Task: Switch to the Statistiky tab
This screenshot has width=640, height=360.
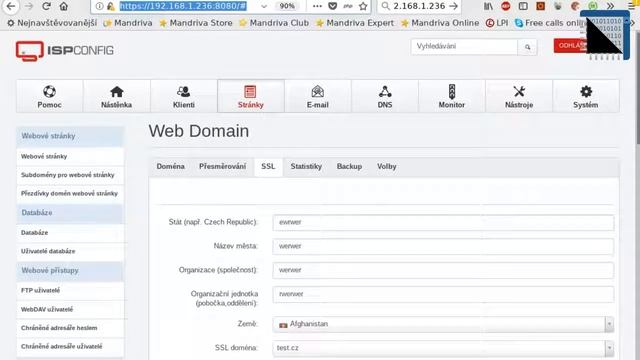Action: point(306,167)
